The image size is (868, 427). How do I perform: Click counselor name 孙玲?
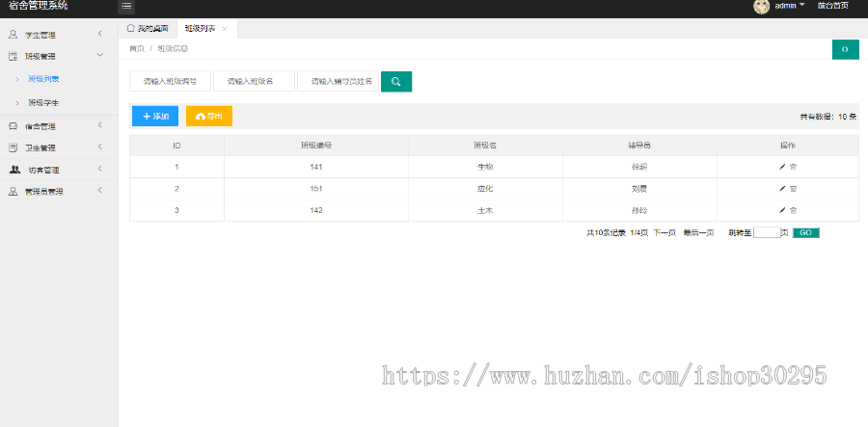pos(639,210)
